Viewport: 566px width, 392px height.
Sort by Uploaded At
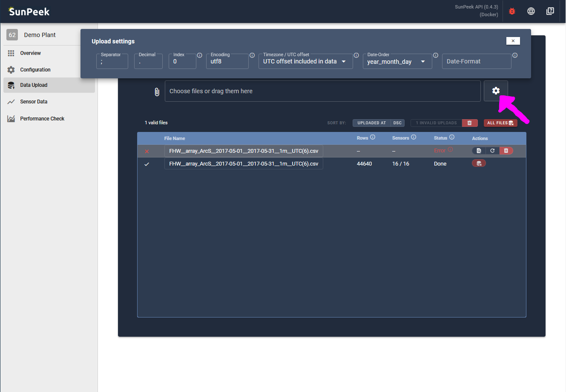click(x=371, y=123)
